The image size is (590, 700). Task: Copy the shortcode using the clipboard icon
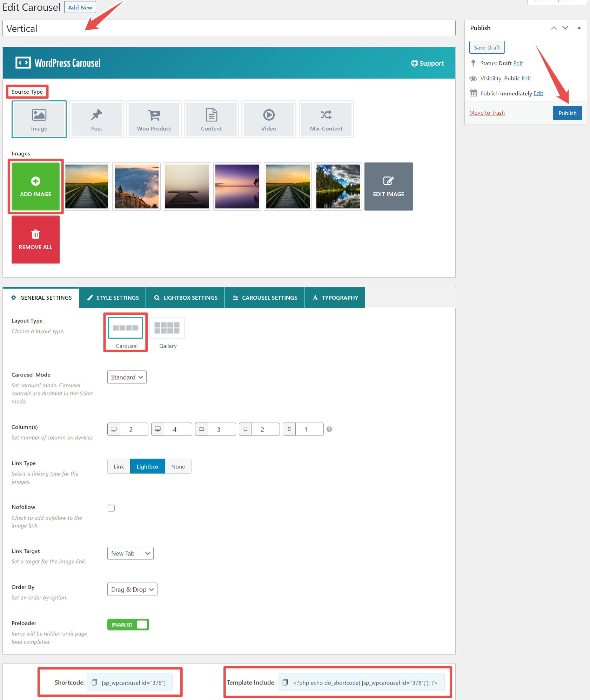pyautogui.click(x=94, y=682)
